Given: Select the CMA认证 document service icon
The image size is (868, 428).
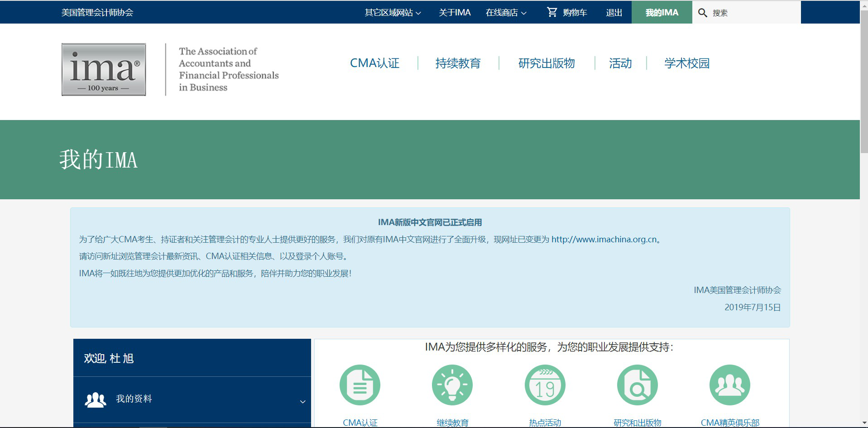Looking at the screenshot, I should pyautogui.click(x=360, y=385).
